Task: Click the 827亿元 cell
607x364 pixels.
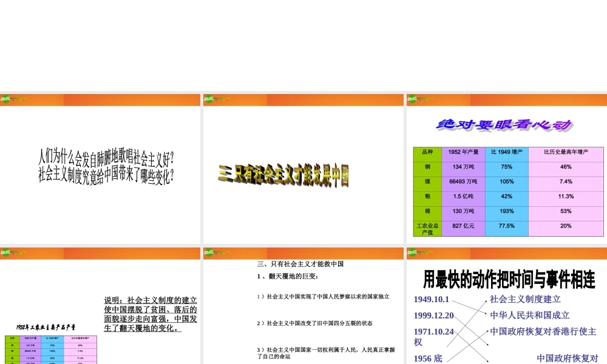Action: coord(463,229)
